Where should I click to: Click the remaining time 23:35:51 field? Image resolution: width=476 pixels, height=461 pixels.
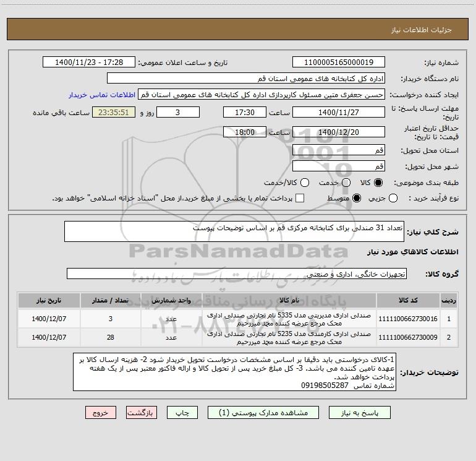pos(114,113)
